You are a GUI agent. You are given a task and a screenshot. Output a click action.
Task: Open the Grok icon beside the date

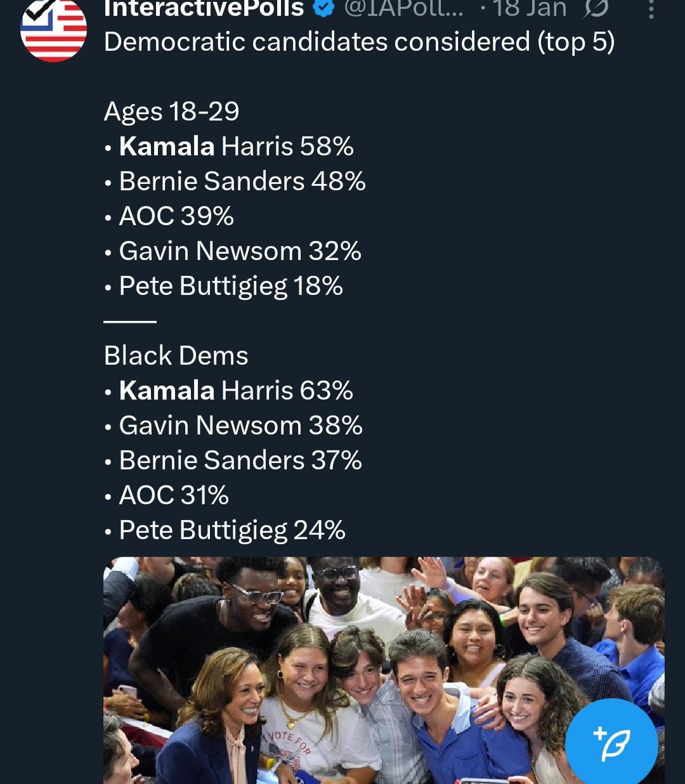click(596, 9)
